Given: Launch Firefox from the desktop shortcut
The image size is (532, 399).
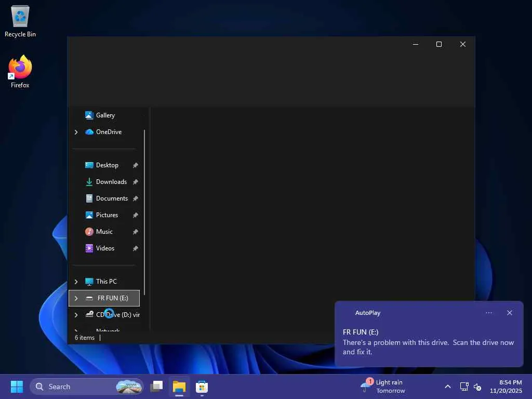Looking at the screenshot, I should (20, 72).
